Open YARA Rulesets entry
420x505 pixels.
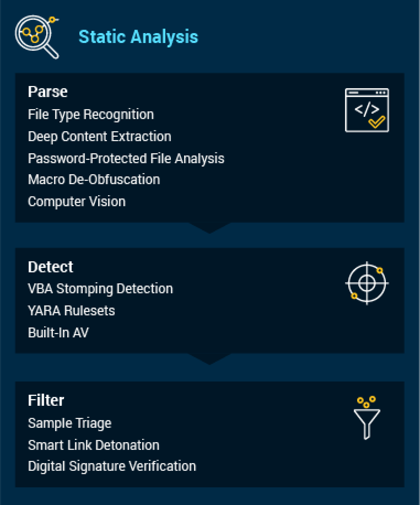pyautogui.click(x=71, y=311)
